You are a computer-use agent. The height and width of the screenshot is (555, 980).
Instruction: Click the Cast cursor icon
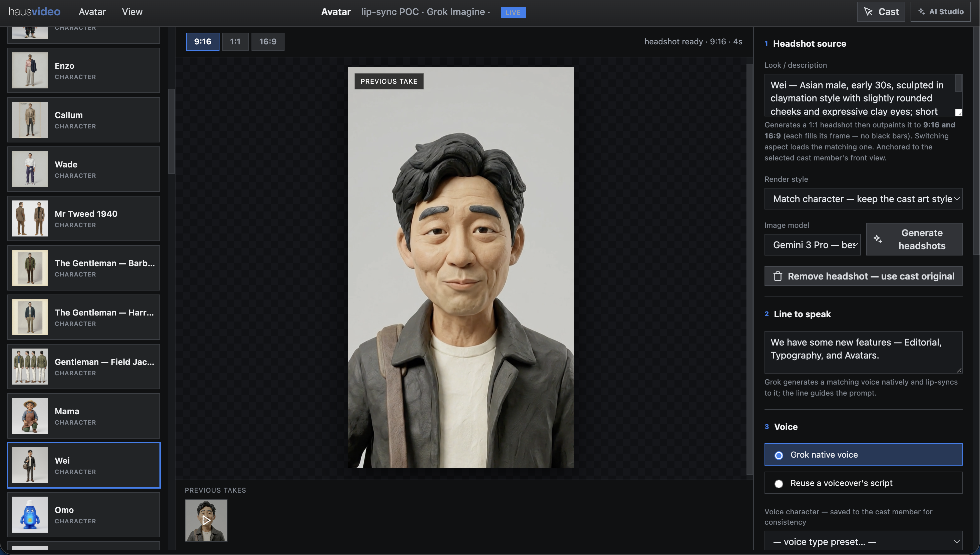click(868, 12)
